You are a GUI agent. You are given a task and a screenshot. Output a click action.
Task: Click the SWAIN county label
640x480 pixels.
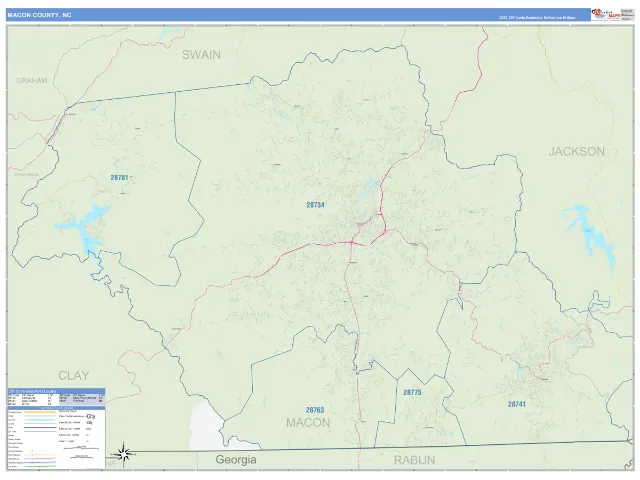pos(201,55)
